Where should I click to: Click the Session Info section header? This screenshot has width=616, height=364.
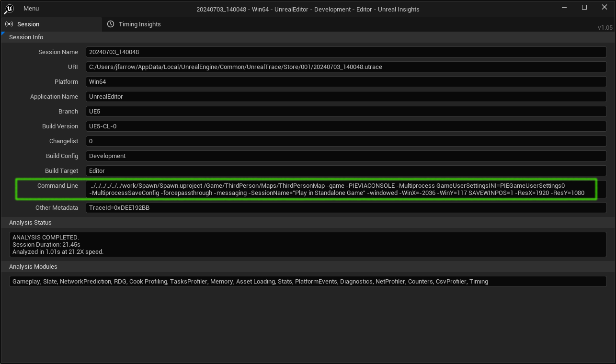(x=308, y=37)
